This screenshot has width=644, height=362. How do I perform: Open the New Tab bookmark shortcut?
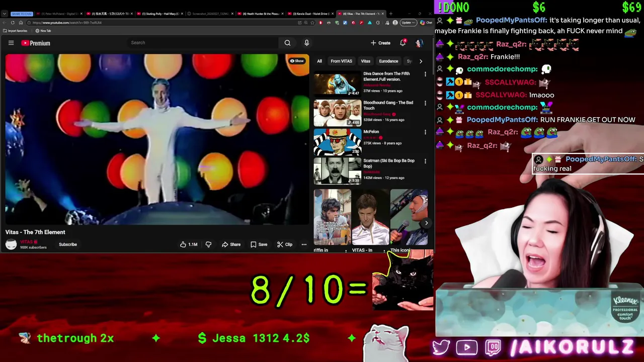click(x=43, y=31)
